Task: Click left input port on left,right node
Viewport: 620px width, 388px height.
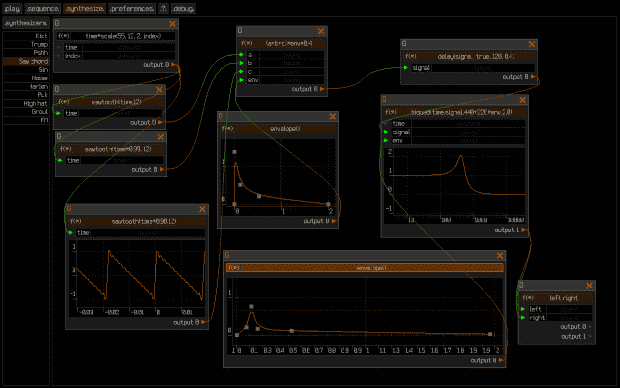Action: (523, 309)
